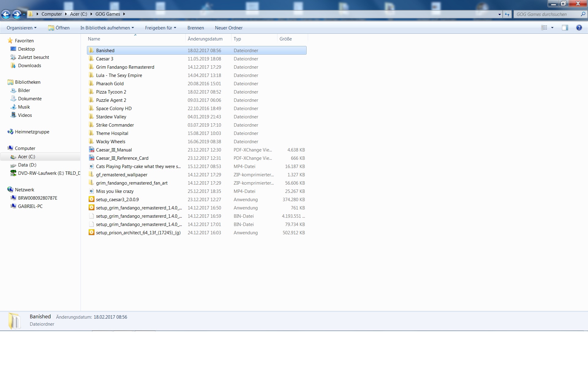Open recent pages dropdown beside Forward button
The image size is (588, 368).
point(24,14)
